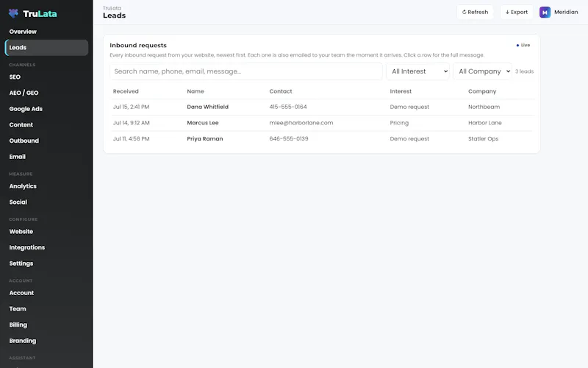The width and height of the screenshot is (588, 368).
Task: Open the SEO channel page
Action: (46, 77)
